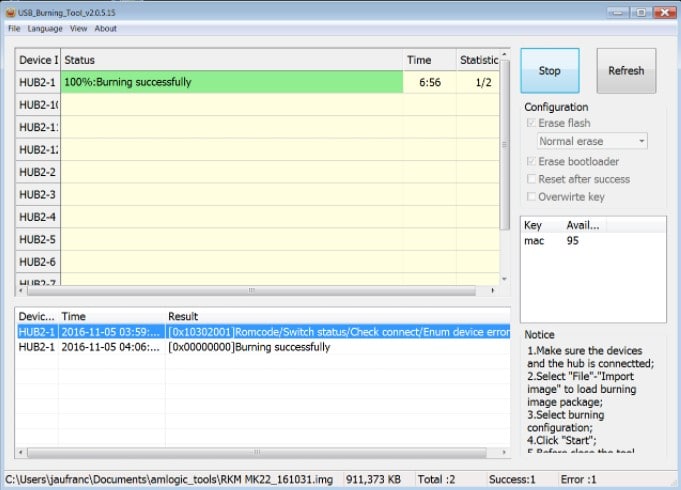Open the View menu
The height and width of the screenshot is (490, 681).
click(78, 29)
